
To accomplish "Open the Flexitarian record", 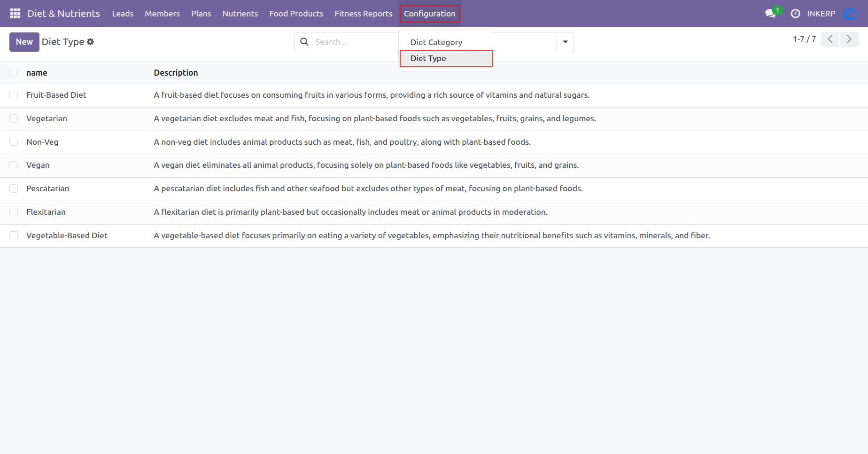I will click(46, 212).
